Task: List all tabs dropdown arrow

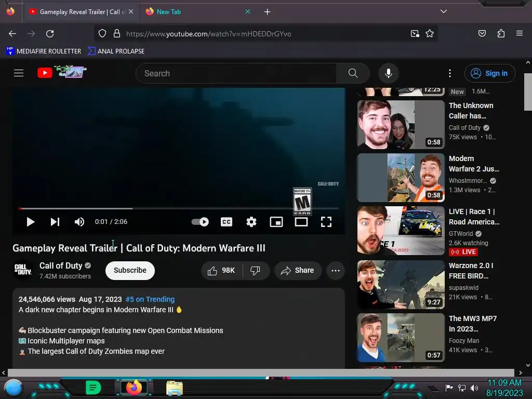Action: 444,11
